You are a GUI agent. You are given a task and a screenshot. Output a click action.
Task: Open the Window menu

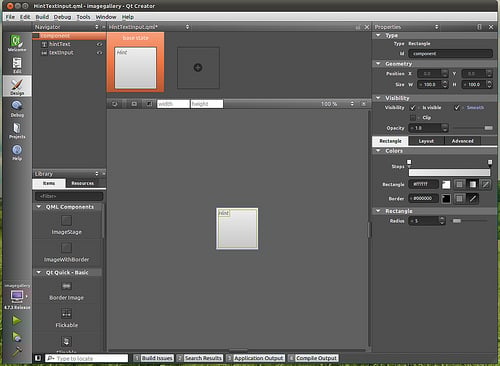click(106, 17)
